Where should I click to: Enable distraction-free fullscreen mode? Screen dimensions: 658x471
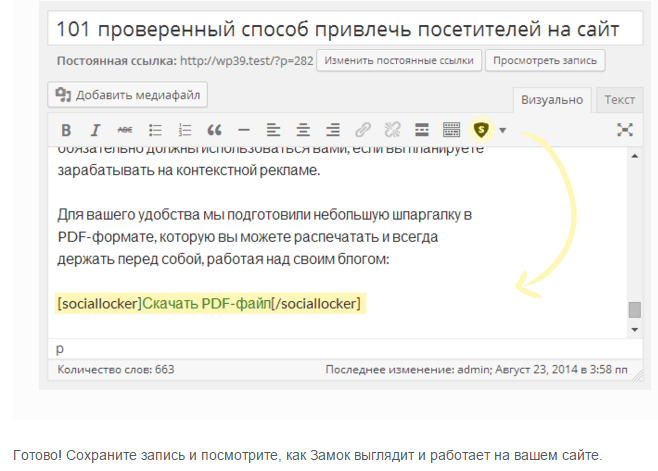[625, 130]
